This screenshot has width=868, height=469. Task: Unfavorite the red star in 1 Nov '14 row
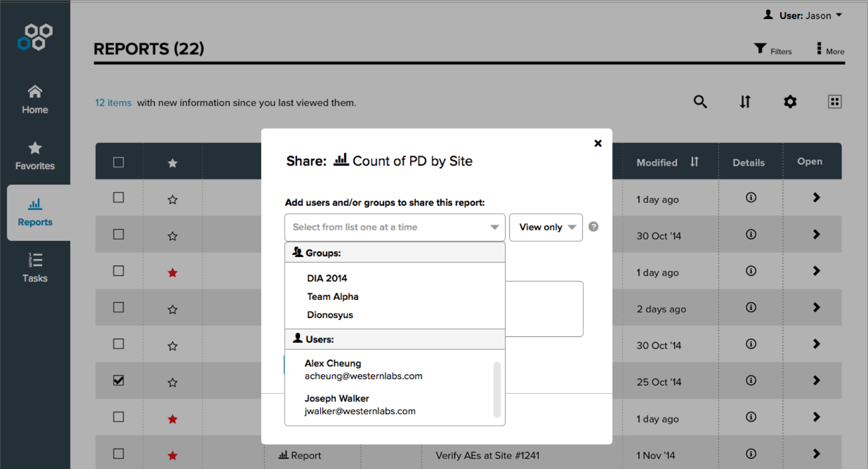click(x=173, y=456)
